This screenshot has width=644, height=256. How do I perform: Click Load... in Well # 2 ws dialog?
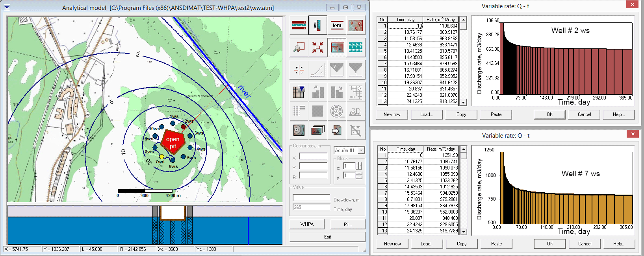427,114
